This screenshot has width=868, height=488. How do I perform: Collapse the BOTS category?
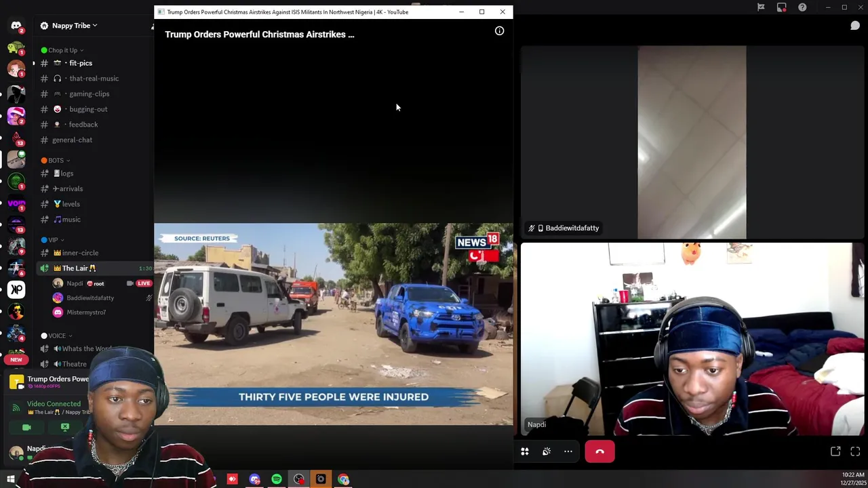[x=56, y=161]
